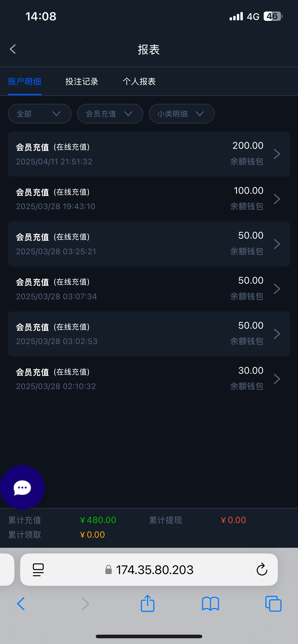This screenshot has width=298, height=644.
Task: Tap the back arrow beside 报表 title
Action: tap(13, 49)
